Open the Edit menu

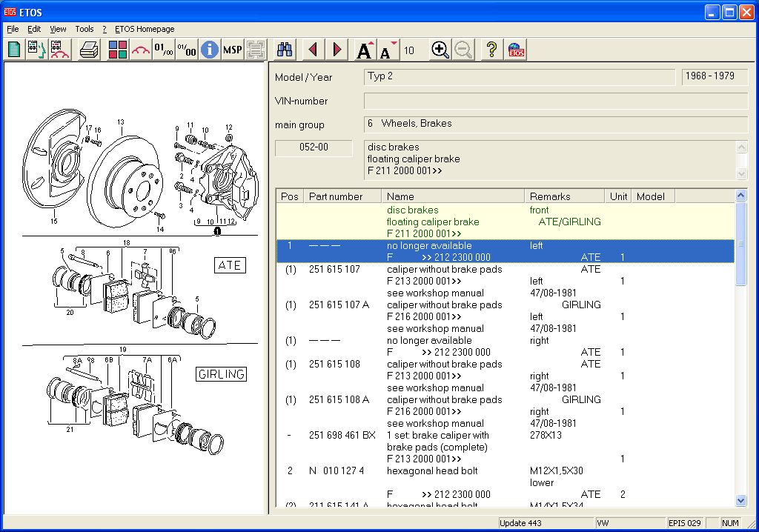34,29
